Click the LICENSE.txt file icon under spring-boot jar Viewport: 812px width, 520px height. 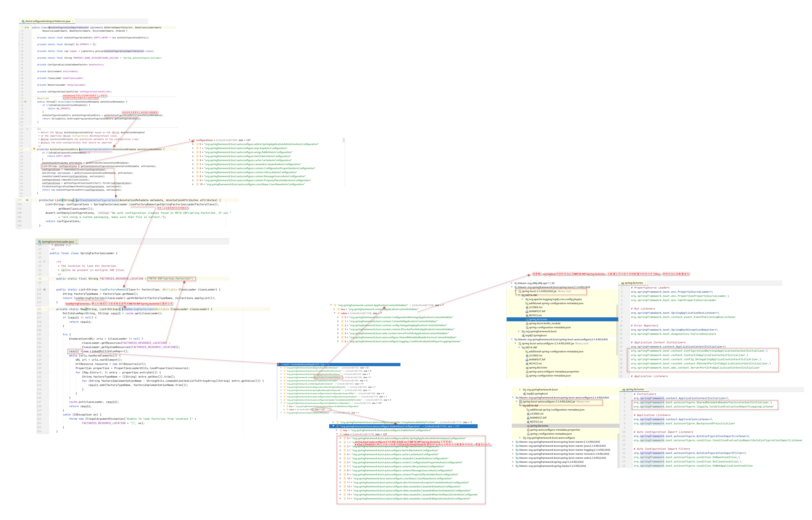coord(527,307)
